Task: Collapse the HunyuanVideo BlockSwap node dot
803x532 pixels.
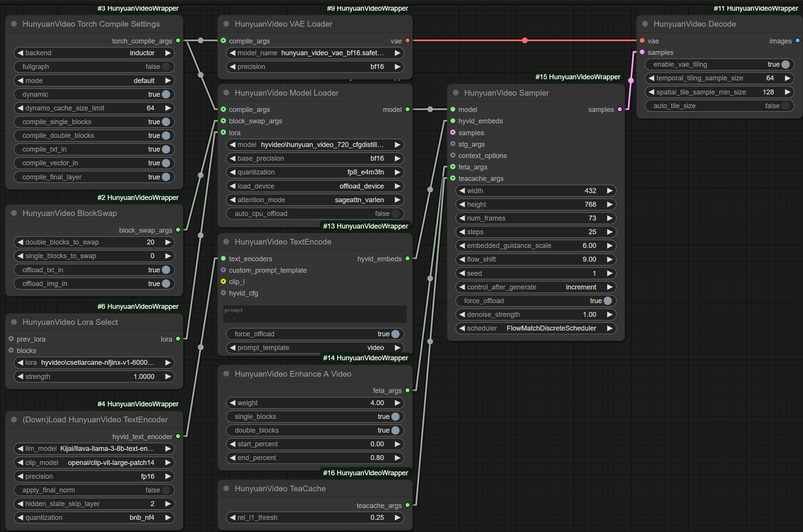Action: pos(14,213)
